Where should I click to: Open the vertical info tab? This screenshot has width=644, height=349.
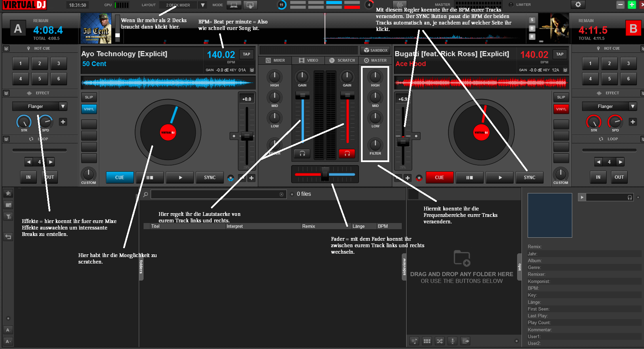coord(519,267)
